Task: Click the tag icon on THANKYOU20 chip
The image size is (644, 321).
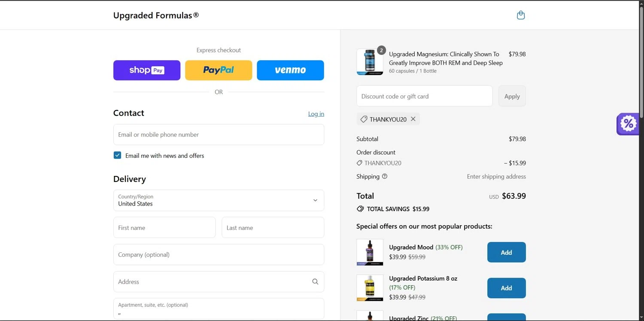Action: 364,119
